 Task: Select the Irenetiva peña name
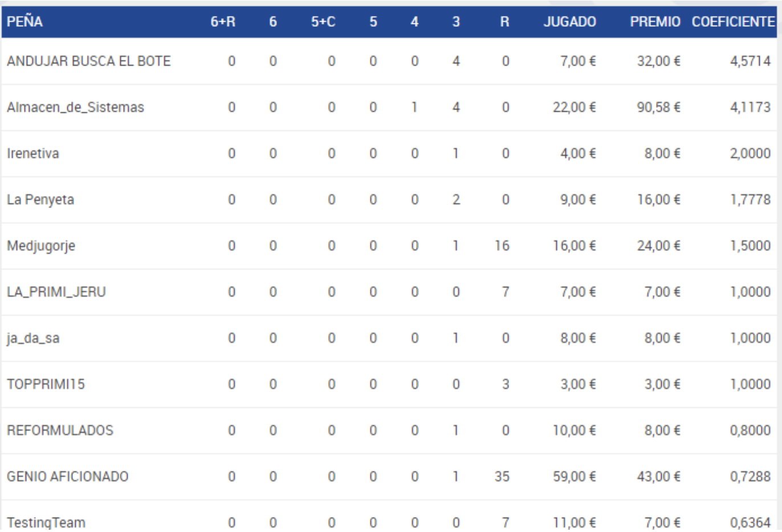[x=32, y=153]
